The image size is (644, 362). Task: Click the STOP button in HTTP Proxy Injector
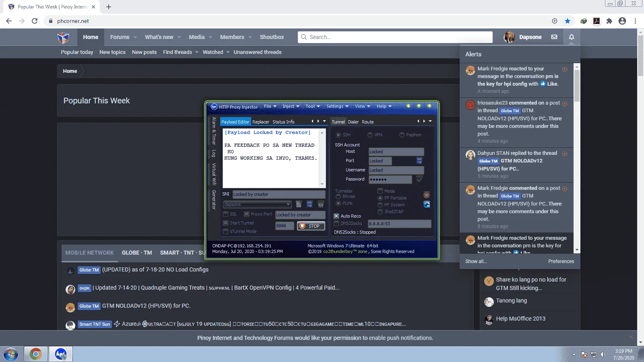(311, 226)
